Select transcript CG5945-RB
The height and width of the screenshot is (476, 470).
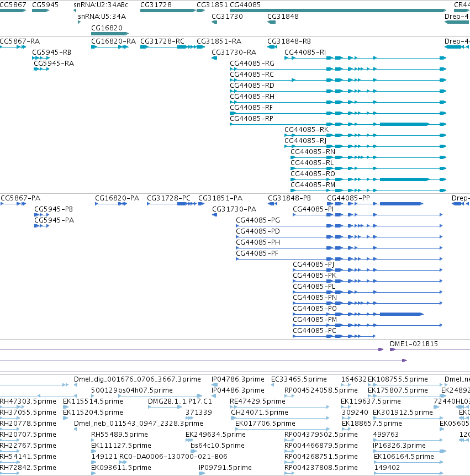(51, 52)
